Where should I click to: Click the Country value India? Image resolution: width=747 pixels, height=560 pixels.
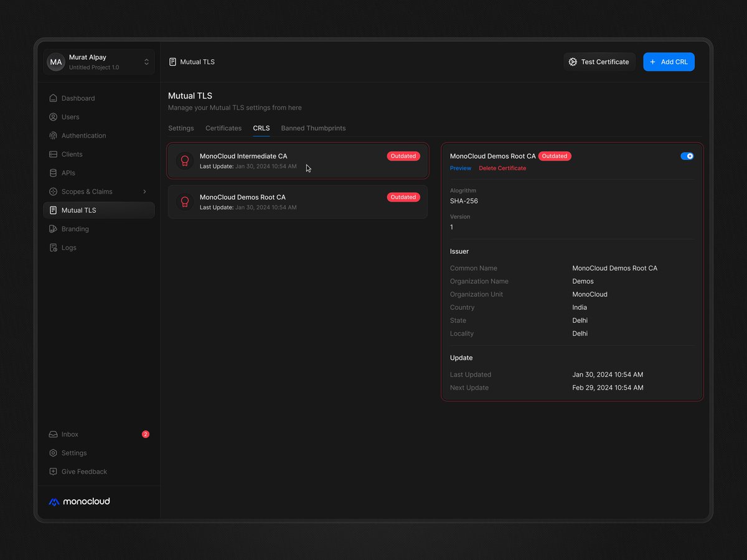click(580, 307)
